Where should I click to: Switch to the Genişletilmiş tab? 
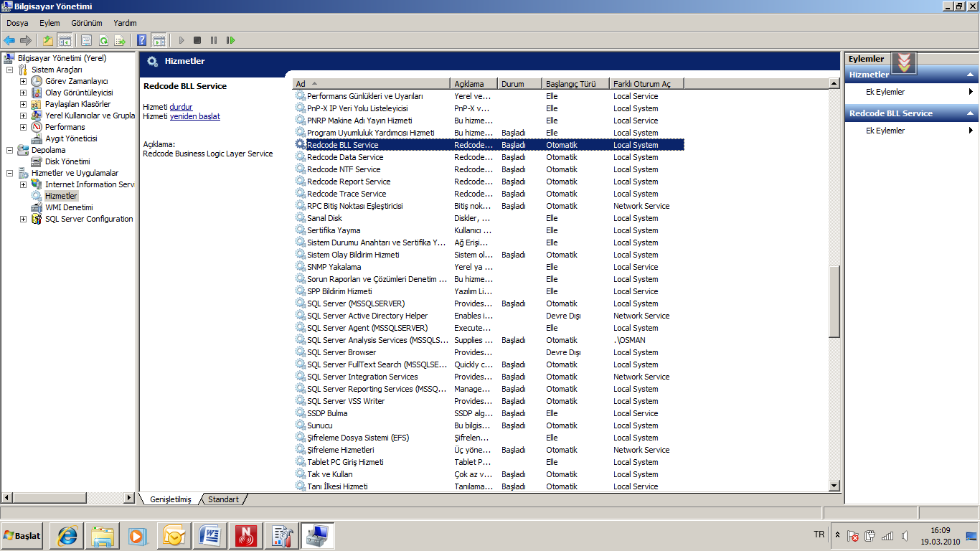tap(171, 499)
